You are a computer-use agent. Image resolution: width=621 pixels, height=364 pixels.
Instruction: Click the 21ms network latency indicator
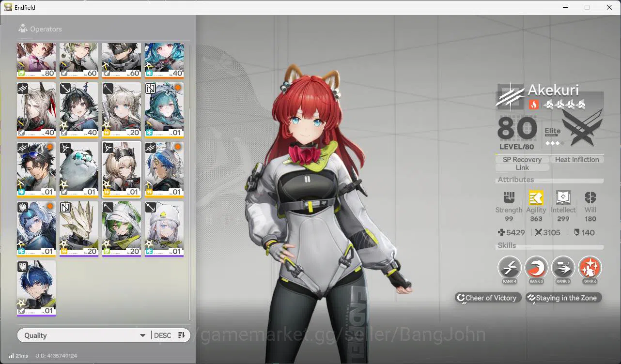(18, 356)
